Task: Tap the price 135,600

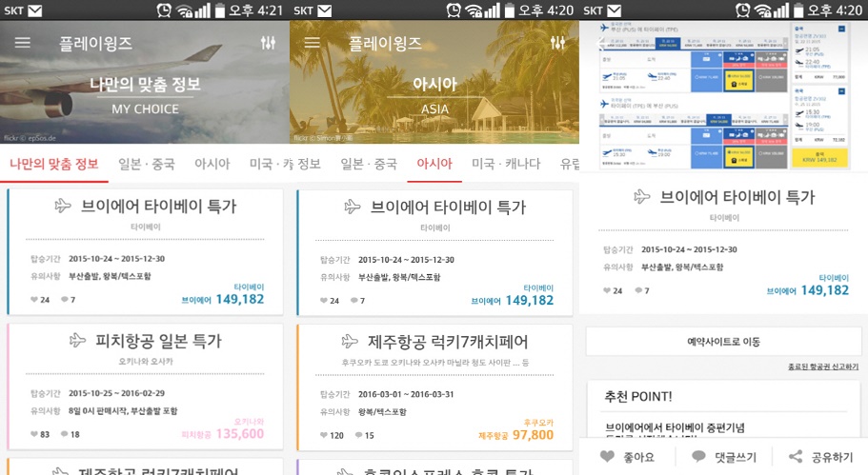Action: click(x=240, y=433)
